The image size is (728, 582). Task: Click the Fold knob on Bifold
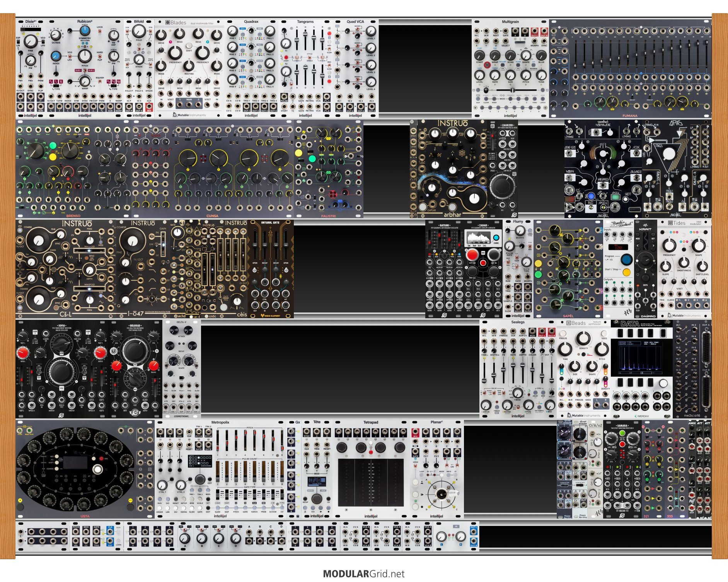click(139, 31)
